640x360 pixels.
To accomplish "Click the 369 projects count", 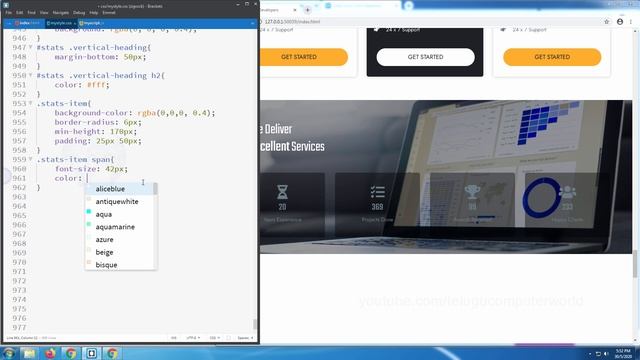I will (x=377, y=207).
